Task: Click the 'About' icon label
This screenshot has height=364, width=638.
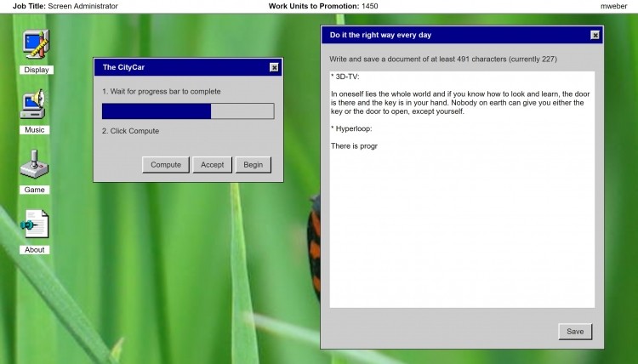Action: click(x=35, y=250)
